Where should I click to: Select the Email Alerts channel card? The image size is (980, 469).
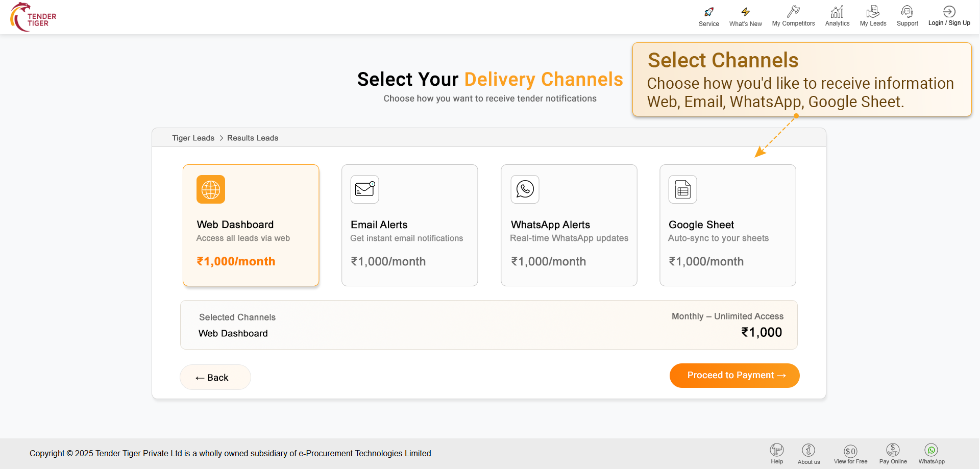click(409, 225)
